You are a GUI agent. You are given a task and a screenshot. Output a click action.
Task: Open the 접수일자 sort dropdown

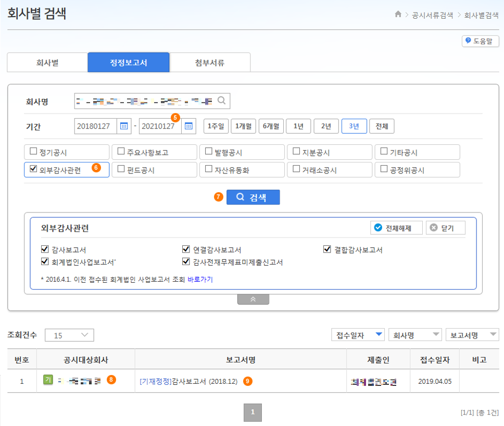click(358, 335)
